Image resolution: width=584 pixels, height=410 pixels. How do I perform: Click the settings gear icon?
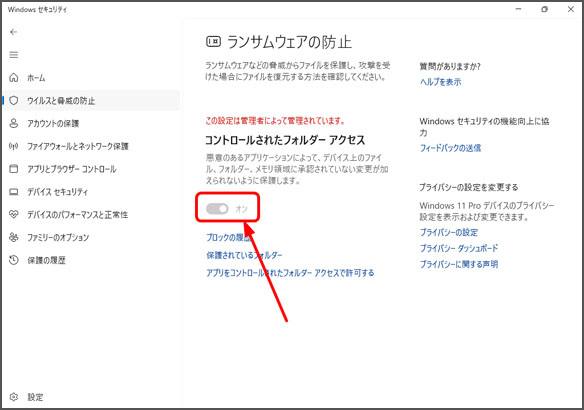click(x=14, y=397)
